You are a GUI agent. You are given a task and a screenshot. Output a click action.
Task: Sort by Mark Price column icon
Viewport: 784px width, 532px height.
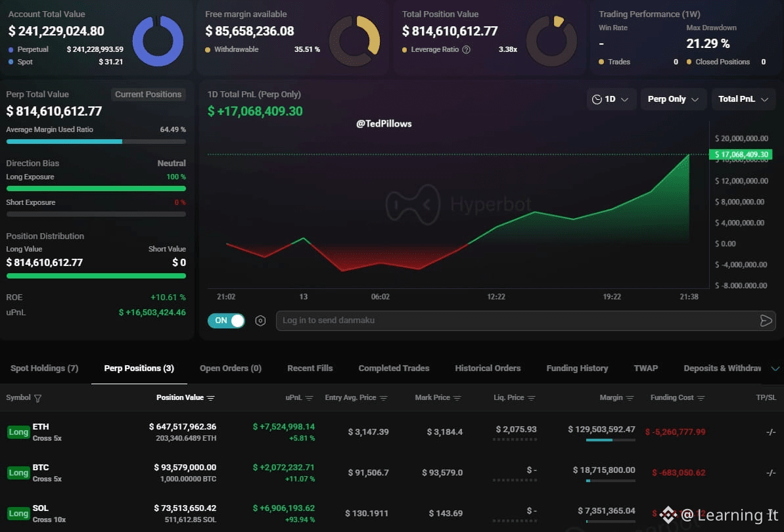457,398
